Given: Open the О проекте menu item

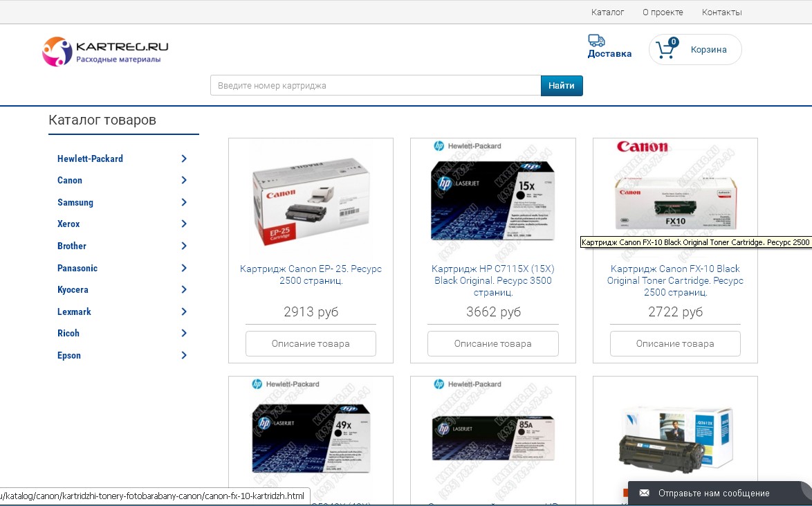Looking at the screenshot, I should click(663, 12).
